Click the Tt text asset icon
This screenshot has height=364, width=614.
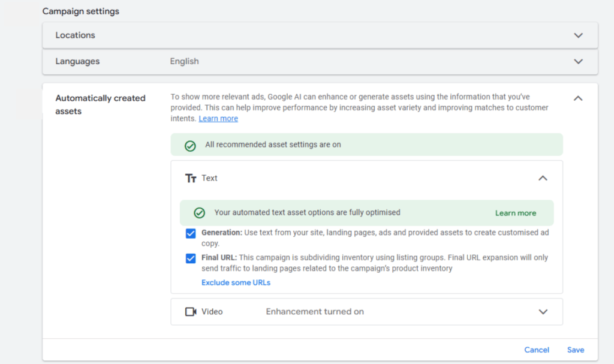pos(191,178)
